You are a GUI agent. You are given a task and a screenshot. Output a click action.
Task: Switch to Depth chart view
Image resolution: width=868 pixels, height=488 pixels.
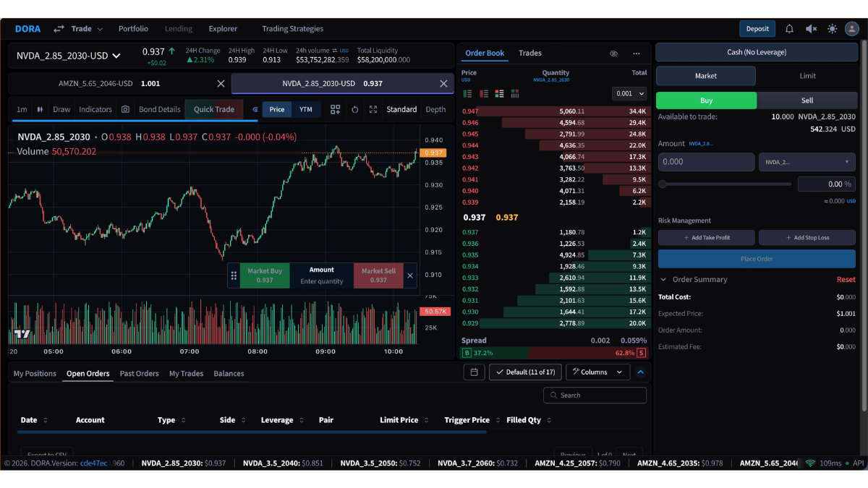click(435, 109)
